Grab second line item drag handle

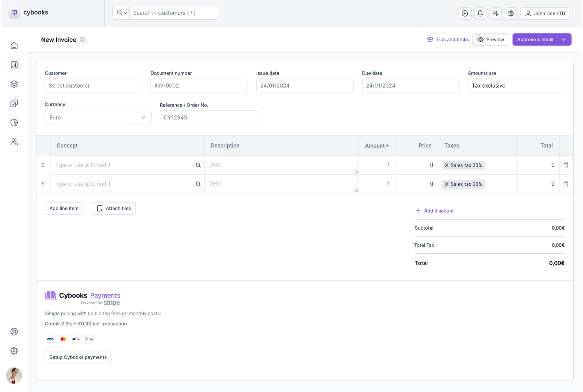tap(43, 184)
